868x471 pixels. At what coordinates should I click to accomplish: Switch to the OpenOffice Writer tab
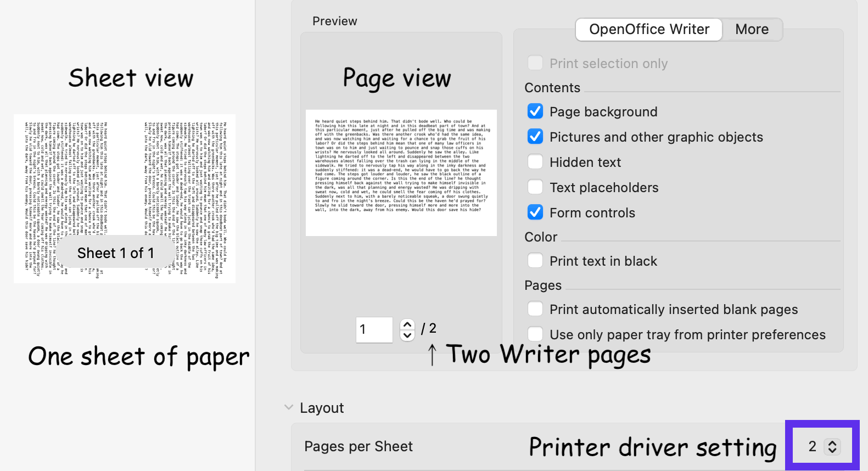point(649,30)
